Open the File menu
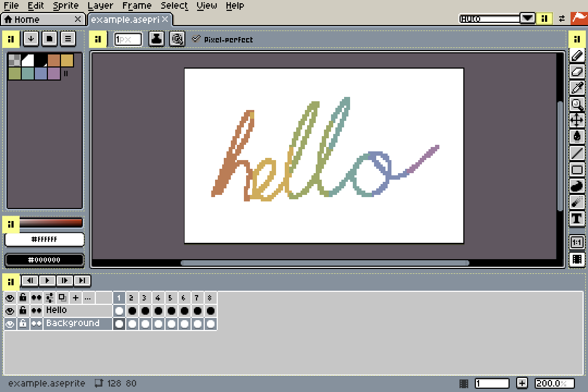This screenshot has height=392, width=588. [11, 5]
